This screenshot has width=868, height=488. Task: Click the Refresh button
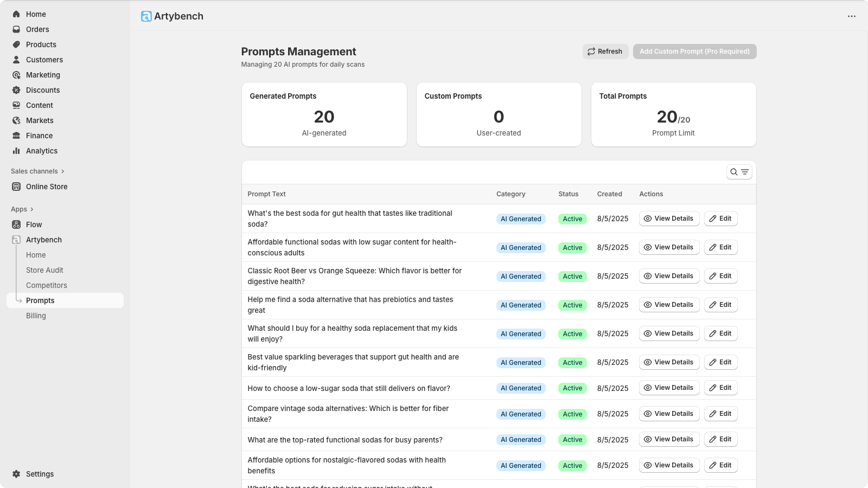[605, 52]
